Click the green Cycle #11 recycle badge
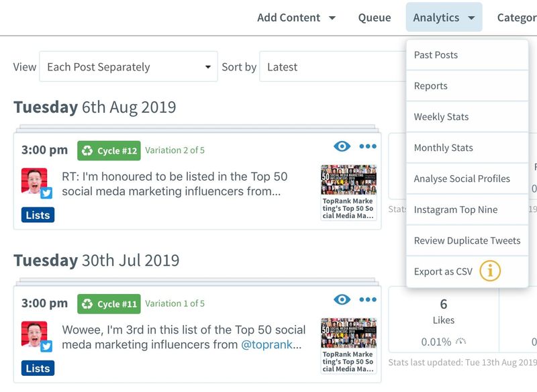537x392 pixels. 109,303
